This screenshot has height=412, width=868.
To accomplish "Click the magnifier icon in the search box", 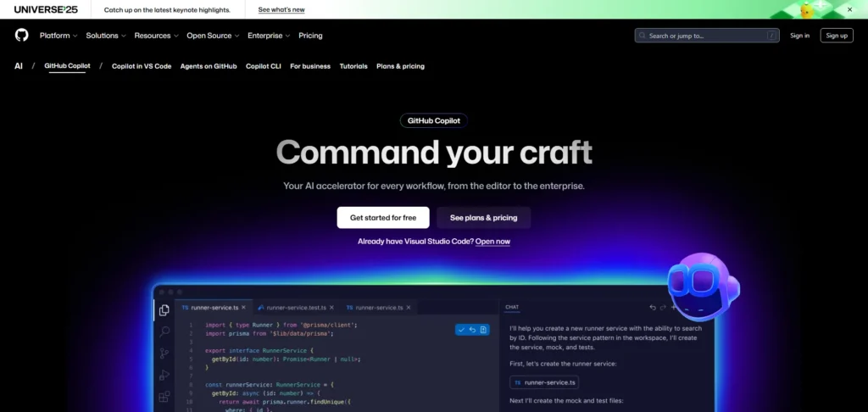I will [x=643, y=36].
